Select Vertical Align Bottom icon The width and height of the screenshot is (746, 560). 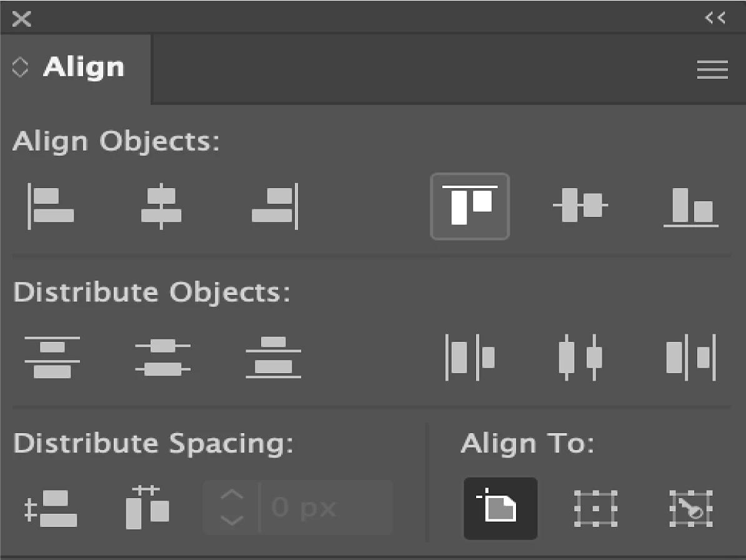pyautogui.click(x=691, y=206)
